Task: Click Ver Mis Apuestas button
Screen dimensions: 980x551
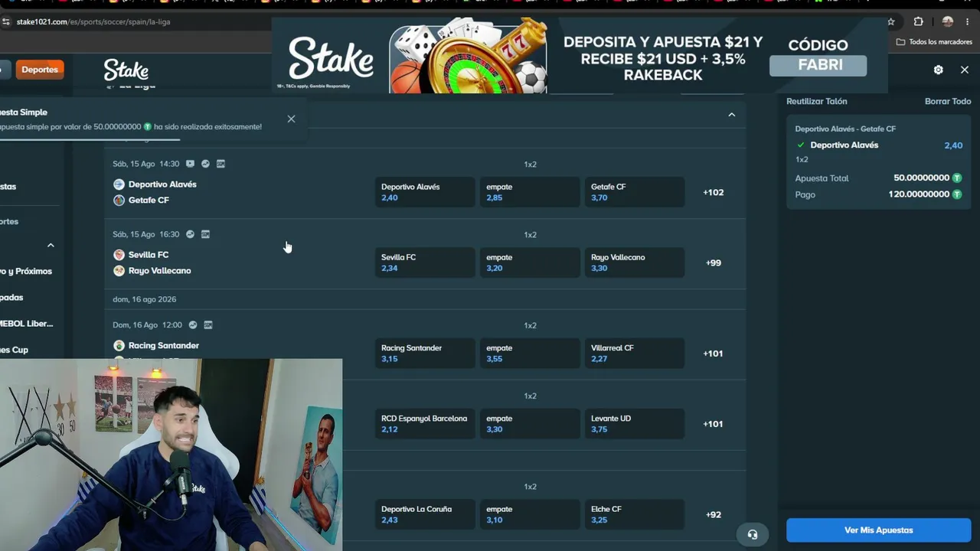Action: [879, 530]
